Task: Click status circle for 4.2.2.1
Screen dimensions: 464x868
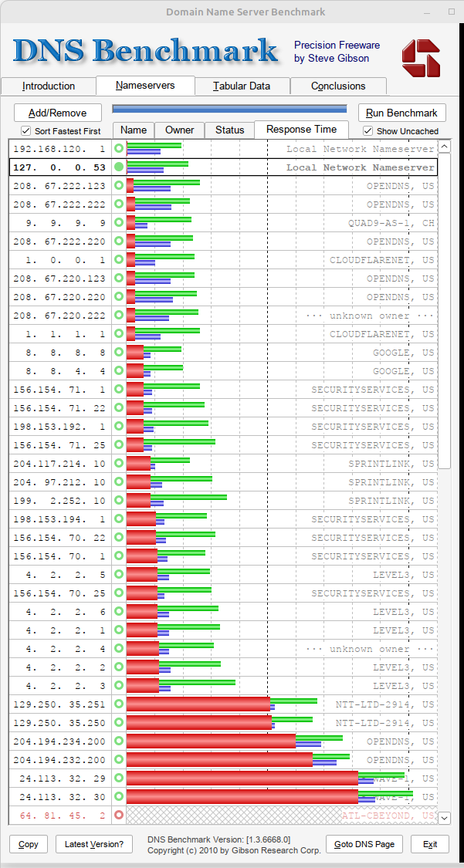Action: (x=118, y=630)
